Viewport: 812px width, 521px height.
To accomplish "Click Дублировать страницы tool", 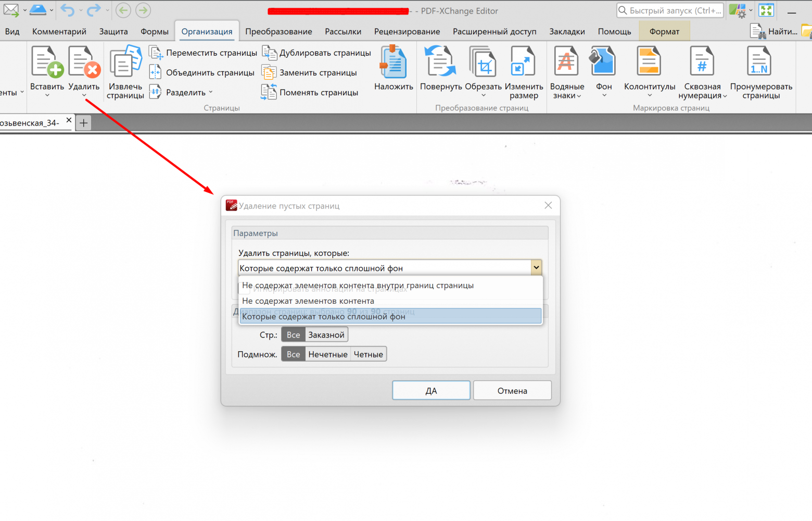I will tap(316, 53).
